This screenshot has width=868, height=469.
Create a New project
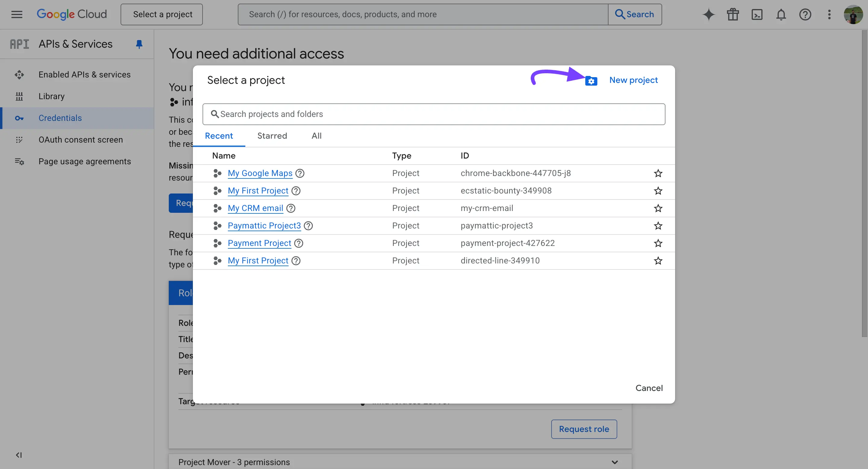point(633,80)
